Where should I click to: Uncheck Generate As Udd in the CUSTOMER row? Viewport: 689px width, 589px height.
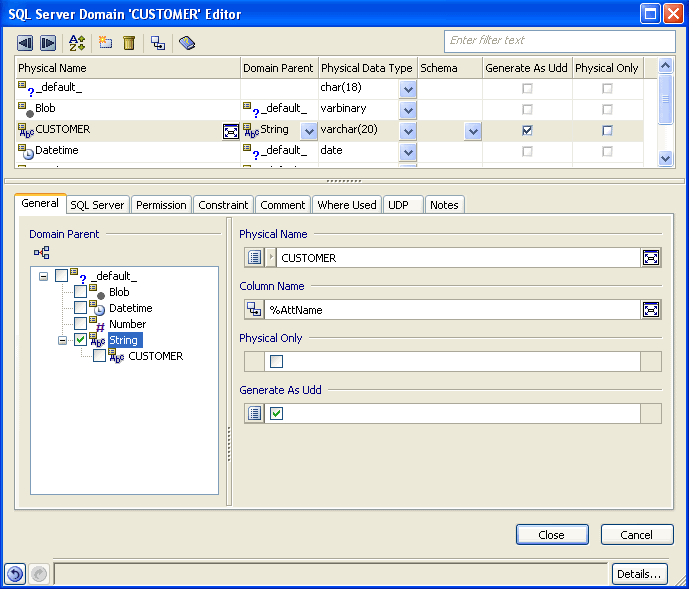tap(527, 130)
